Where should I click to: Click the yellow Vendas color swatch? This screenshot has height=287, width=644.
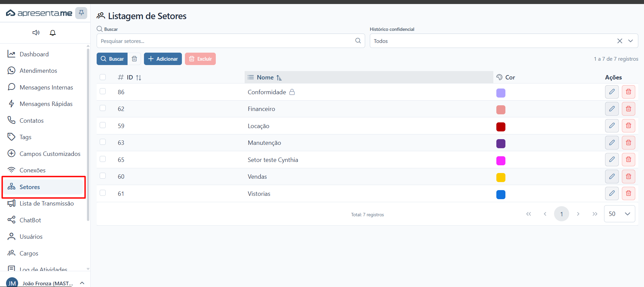(501, 177)
